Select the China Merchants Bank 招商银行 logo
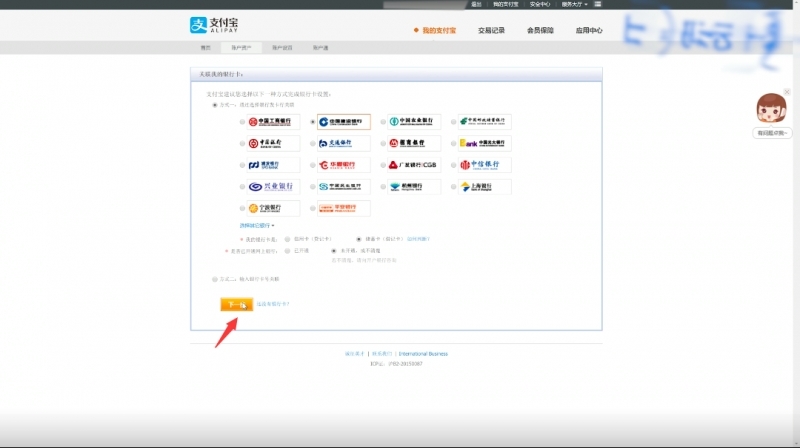Viewport: 800px width, 448px height. pos(414,143)
